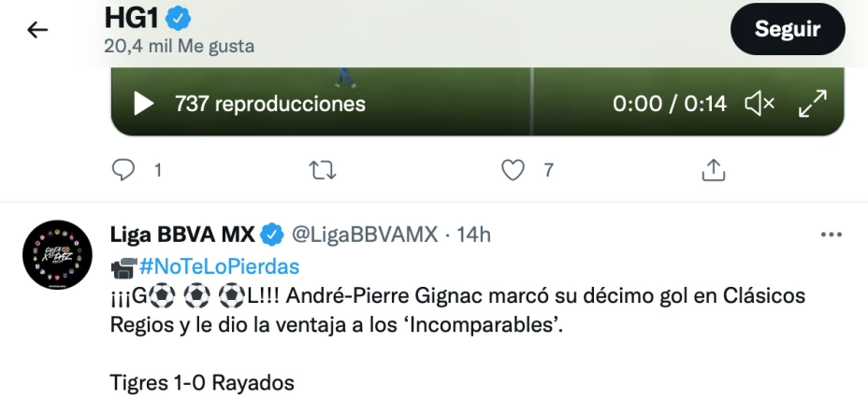Expand video to fullscreen

point(812,103)
